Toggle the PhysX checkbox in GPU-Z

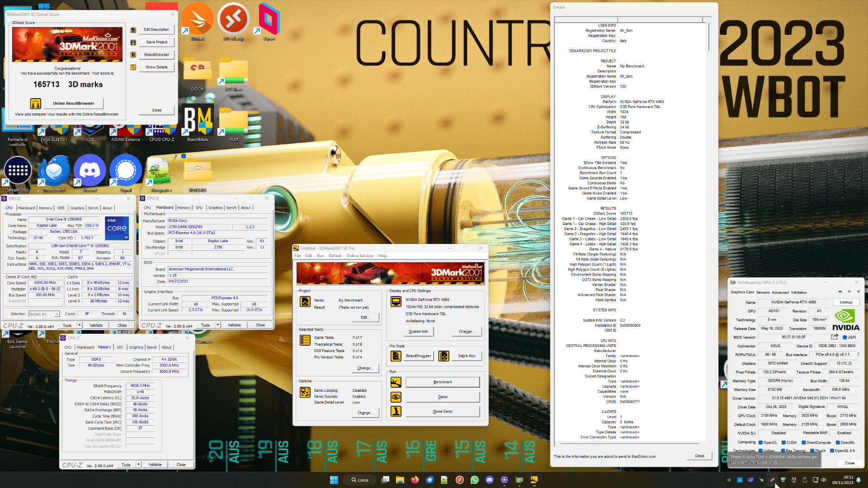tap(812, 451)
